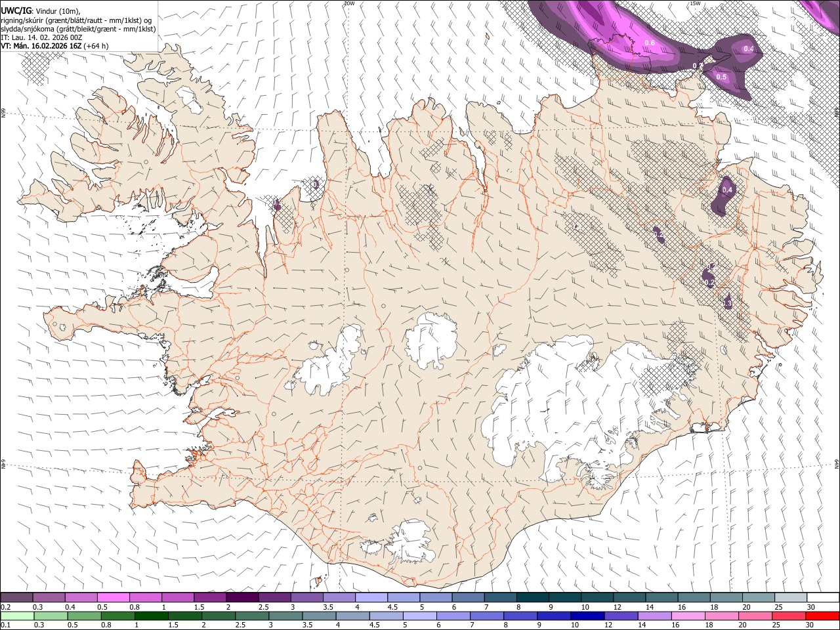Click the '16' number under the snow scale
Viewport: 840px width, 630px height.
[x=682, y=607]
